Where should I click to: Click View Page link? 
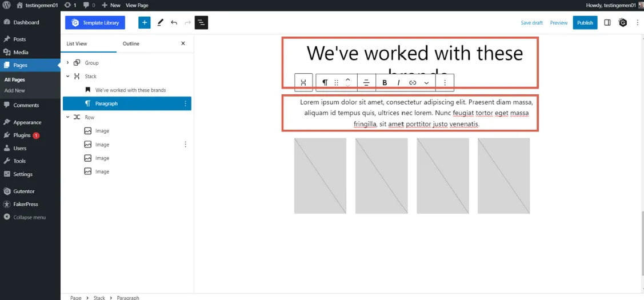click(x=137, y=5)
